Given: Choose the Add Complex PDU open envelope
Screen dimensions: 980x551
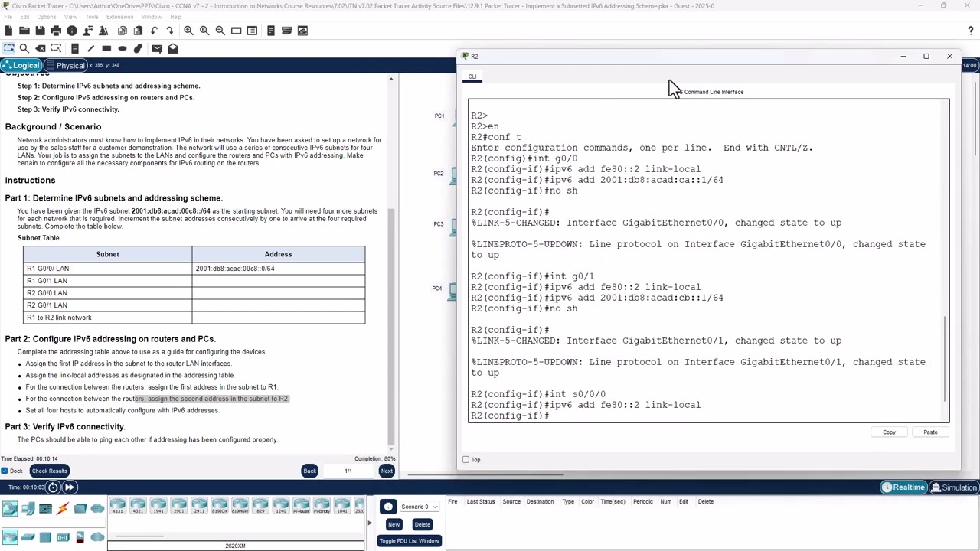Looking at the screenshot, I should click(x=173, y=48).
